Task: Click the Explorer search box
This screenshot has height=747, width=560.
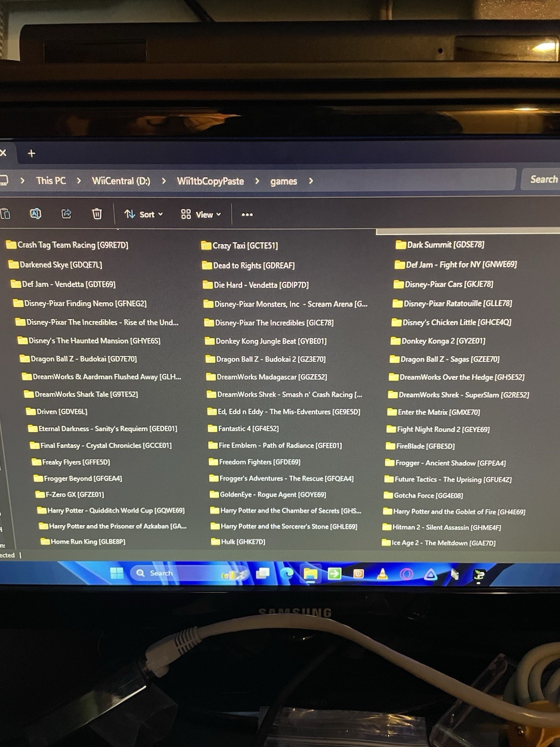Action: [x=540, y=179]
